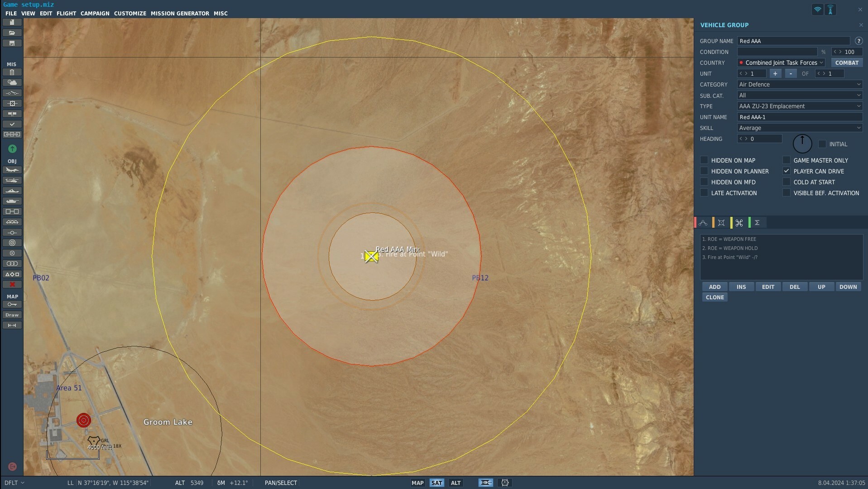This screenshot has width=868, height=489.
Task: Enable the Late Activation checkbox
Action: coord(704,192)
